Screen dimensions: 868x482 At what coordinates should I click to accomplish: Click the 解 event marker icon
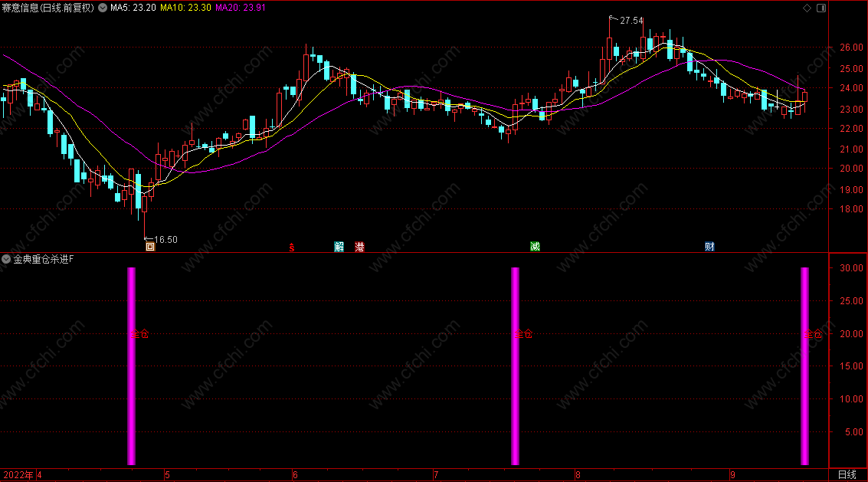click(339, 247)
